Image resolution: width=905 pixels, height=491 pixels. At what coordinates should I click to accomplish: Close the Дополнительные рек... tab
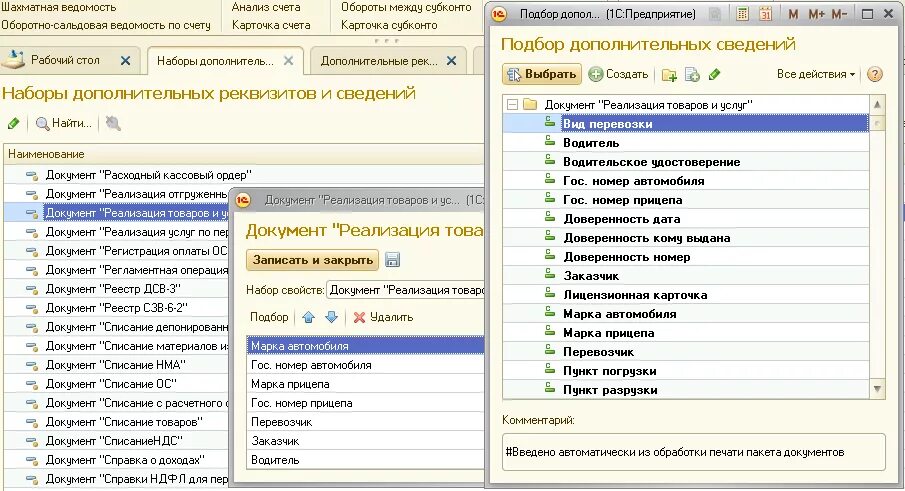pyautogui.click(x=452, y=61)
